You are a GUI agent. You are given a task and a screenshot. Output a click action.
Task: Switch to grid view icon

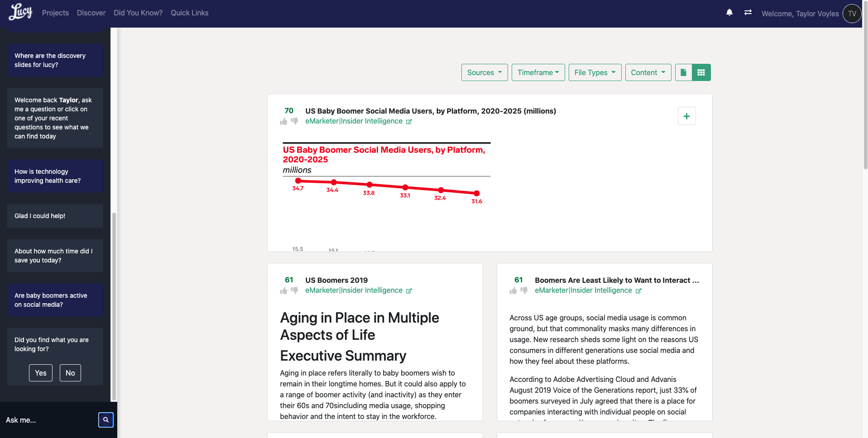(701, 72)
